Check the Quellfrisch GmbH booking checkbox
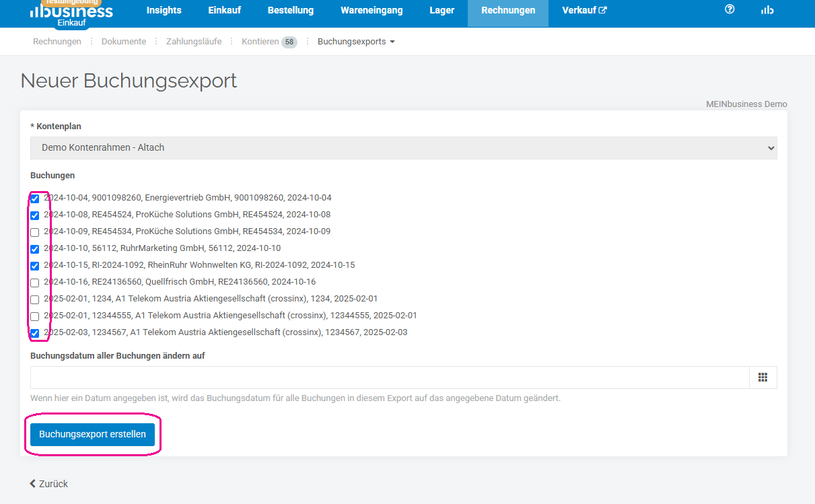The image size is (815, 504). (x=35, y=283)
